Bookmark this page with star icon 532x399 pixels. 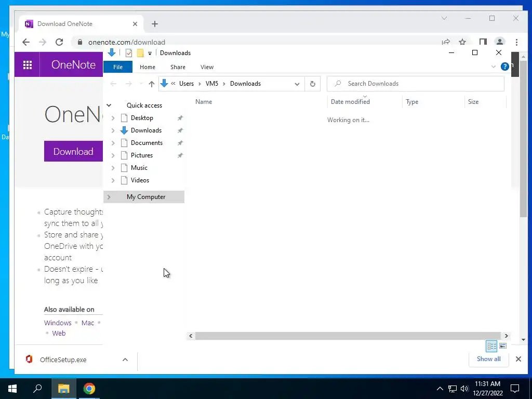click(462, 42)
